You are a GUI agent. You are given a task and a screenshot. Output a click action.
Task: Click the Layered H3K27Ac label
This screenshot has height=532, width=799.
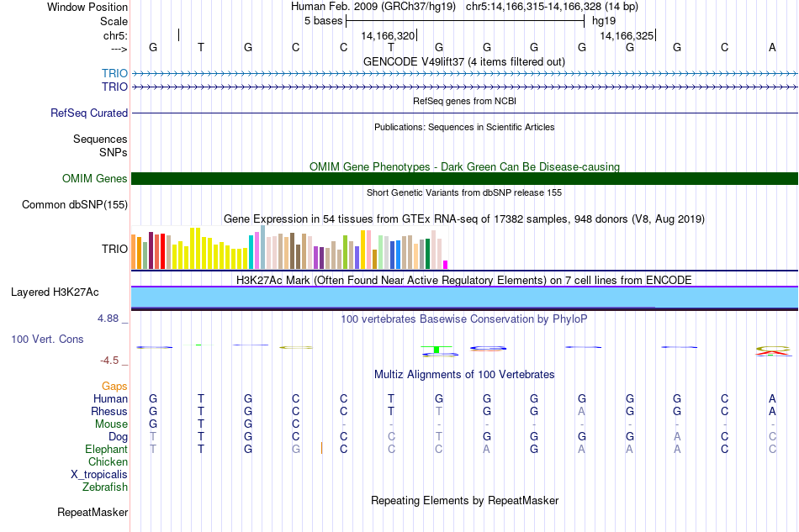55,292
